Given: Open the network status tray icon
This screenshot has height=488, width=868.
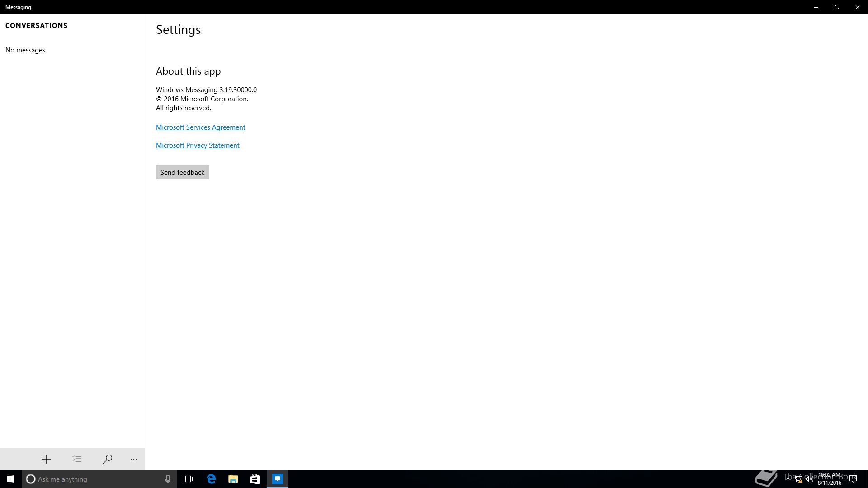Looking at the screenshot, I should pyautogui.click(x=799, y=479).
